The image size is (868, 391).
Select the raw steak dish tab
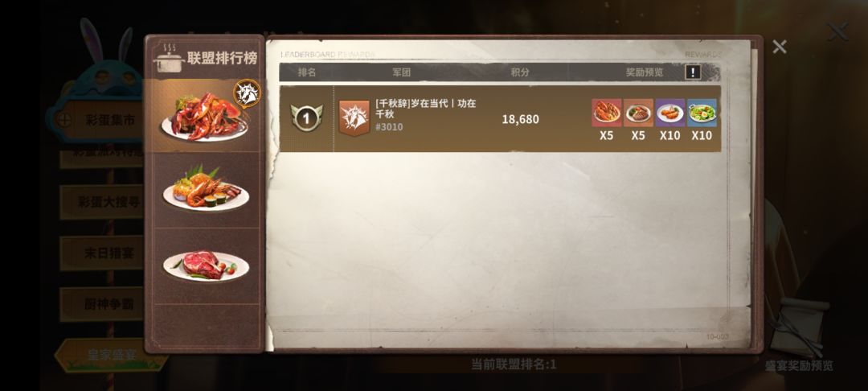(x=204, y=265)
